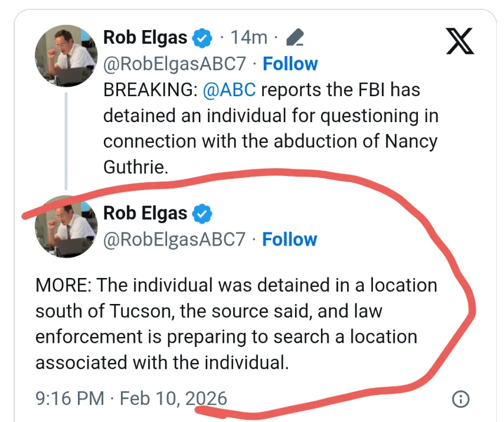The width and height of the screenshot is (504, 422).
Task: Open Rob Elgas name on BREAKING tweet
Action: pos(145,38)
